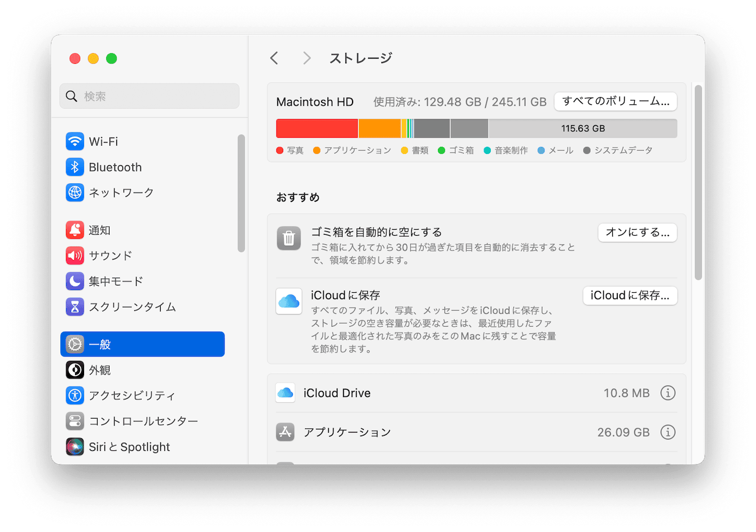
Task: Open ネットワーク globe icon
Action: tap(75, 192)
